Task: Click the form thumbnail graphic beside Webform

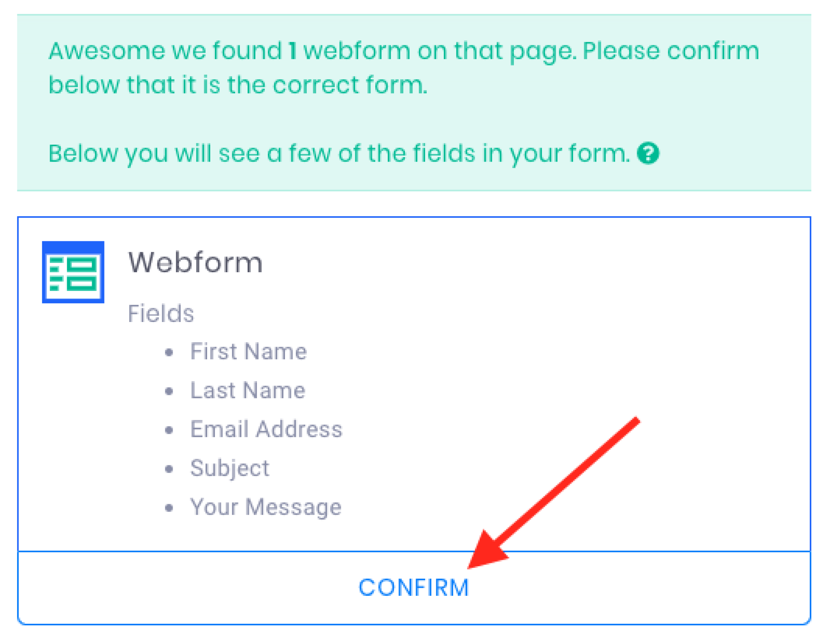Action: pyautogui.click(x=73, y=273)
